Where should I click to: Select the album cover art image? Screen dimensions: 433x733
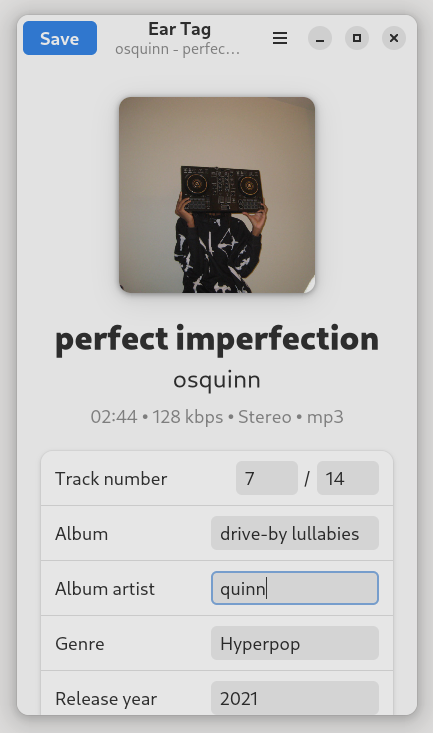click(x=217, y=195)
